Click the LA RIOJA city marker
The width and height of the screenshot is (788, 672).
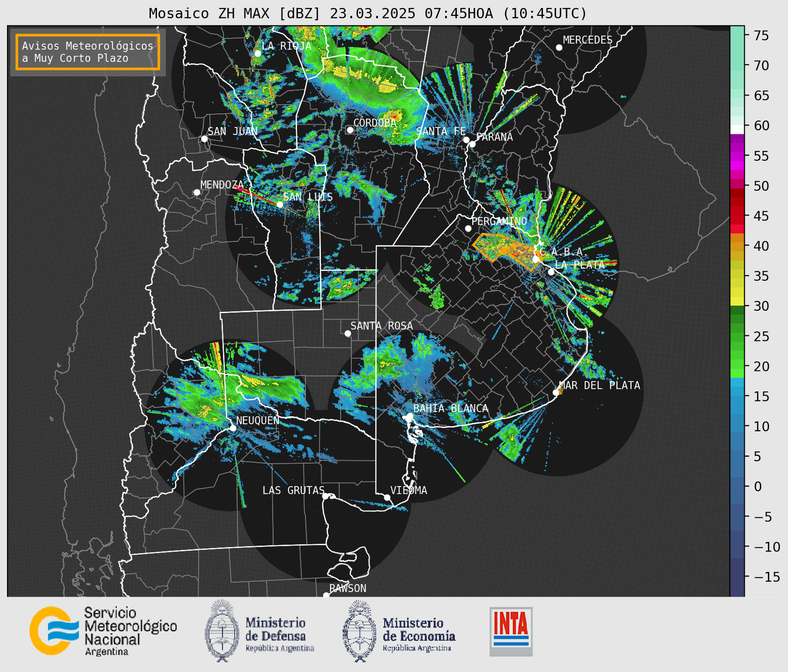[x=257, y=54]
